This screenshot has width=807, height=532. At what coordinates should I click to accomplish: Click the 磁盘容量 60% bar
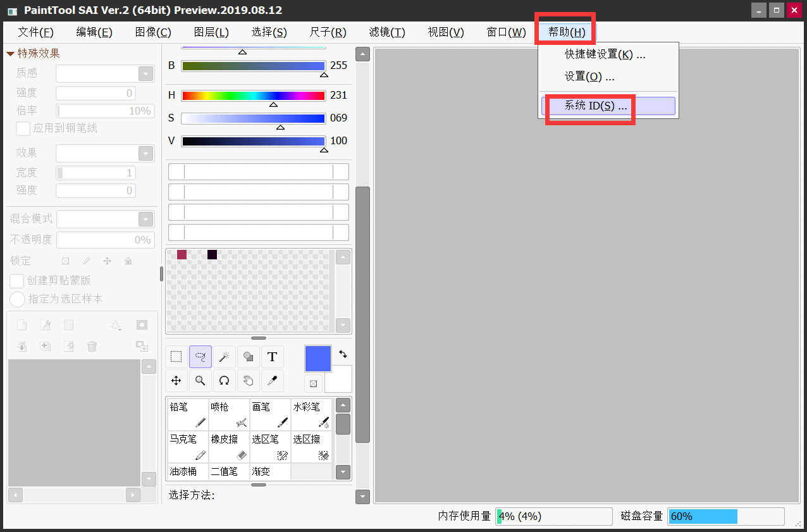(x=726, y=516)
